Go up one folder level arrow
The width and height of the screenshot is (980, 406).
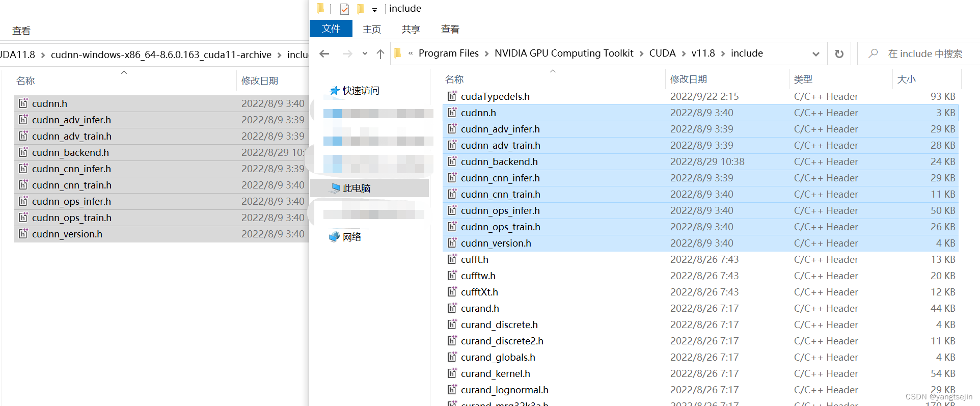(380, 53)
